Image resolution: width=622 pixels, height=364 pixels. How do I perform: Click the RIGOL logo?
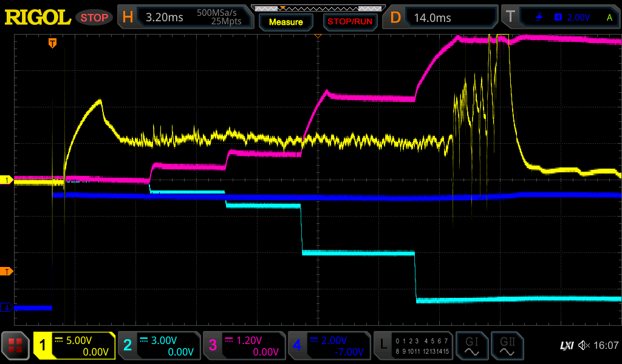38,18
